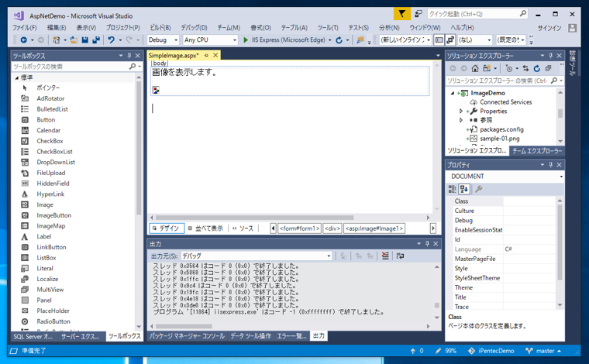Screen dimensions: 589x364
Task: Expand the Properties node in Solution Explorer
Action: (x=461, y=111)
